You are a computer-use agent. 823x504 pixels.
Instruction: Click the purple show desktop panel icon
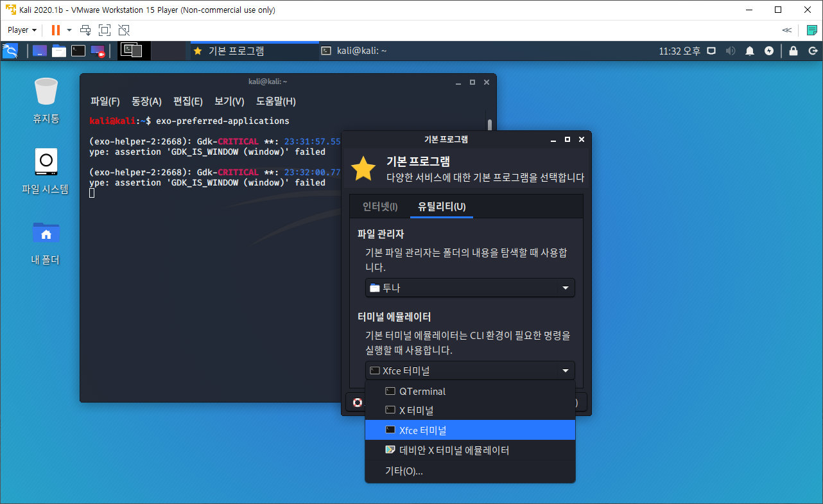tap(40, 51)
